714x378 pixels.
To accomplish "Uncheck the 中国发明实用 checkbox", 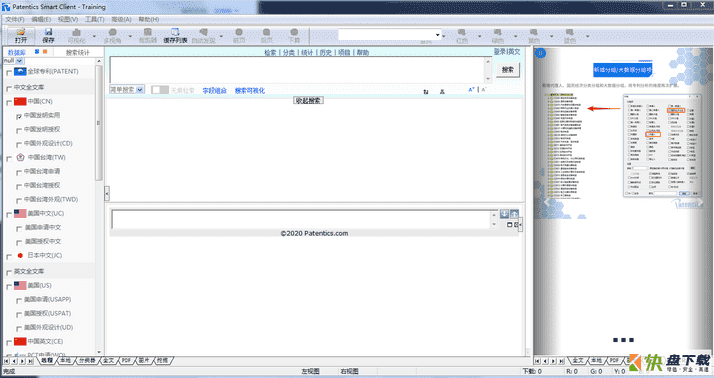I will pos(19,117).
